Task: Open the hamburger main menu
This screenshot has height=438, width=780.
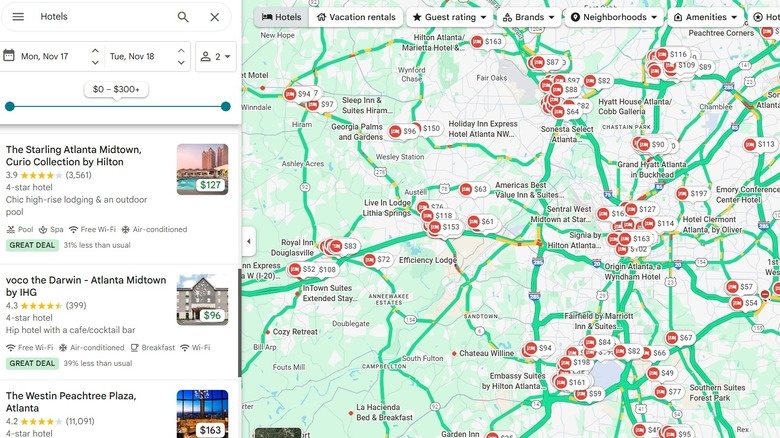Action: [x=18, y=16]
